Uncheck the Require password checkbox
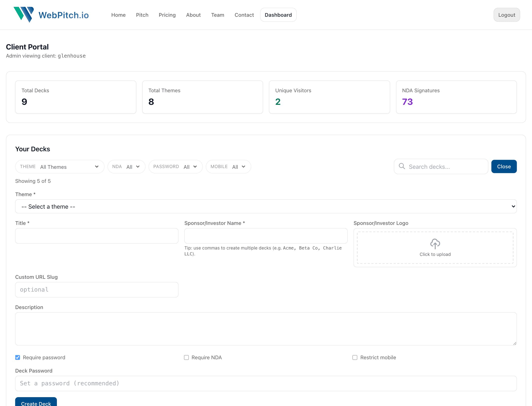Screen dimensions: 532x406 tap(17, 357)
